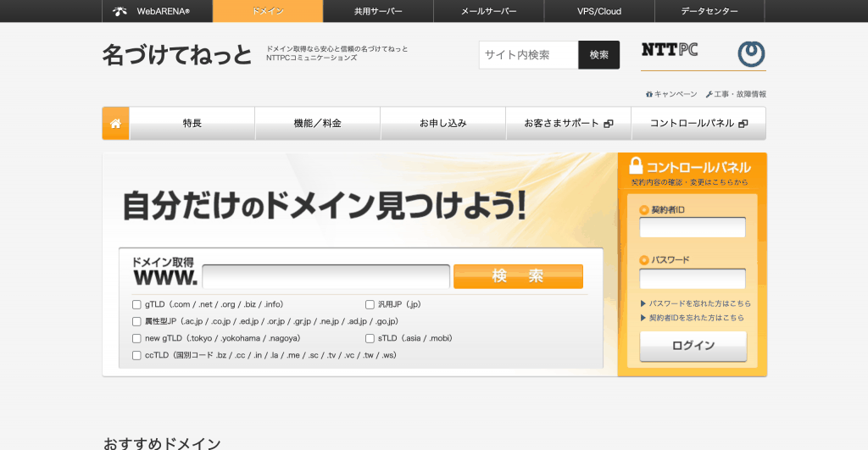Click the external-link icon on コントロールパネル tab
This screenshot has width=868, height=450.
743,124
